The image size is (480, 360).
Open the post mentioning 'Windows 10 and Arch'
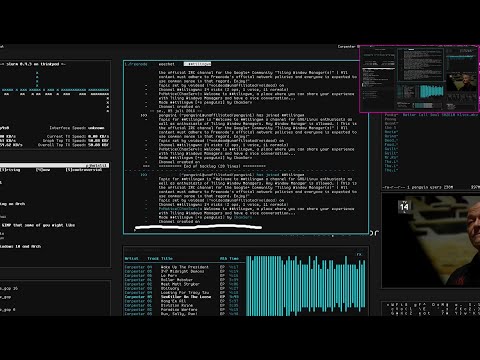[20, 247]
